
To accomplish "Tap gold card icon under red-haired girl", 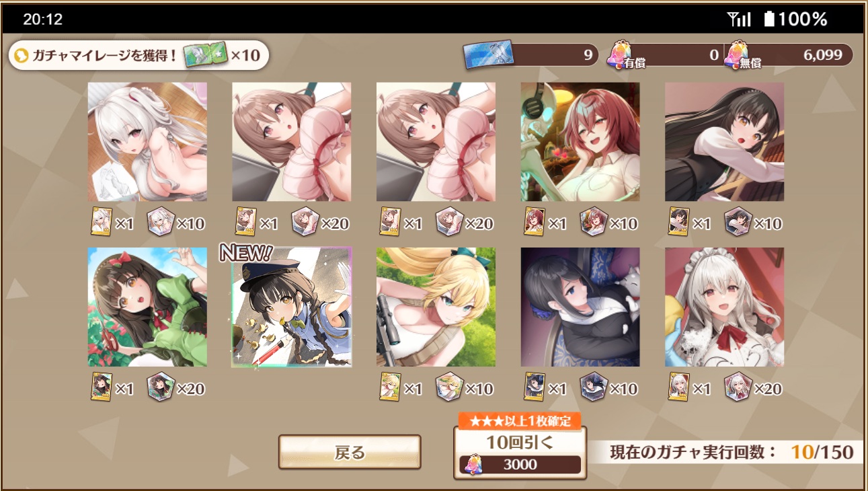I will pos(534,221).
